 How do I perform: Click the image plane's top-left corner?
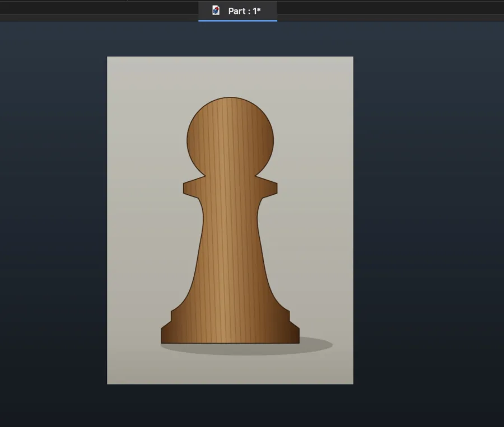pos(108,57)
